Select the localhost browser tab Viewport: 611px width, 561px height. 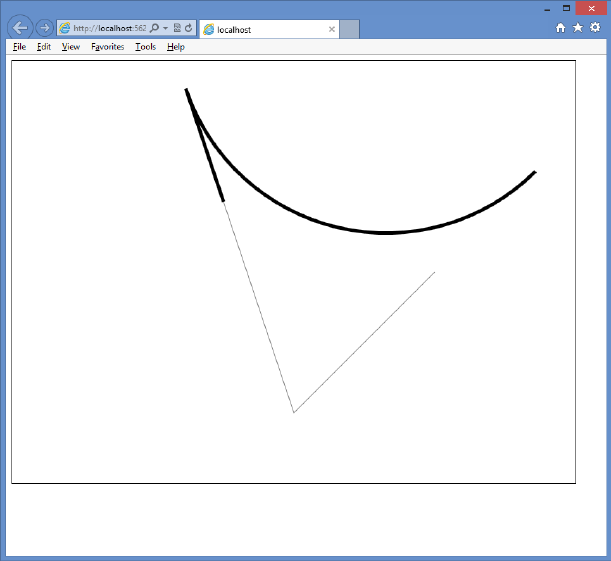coord(269,29)
